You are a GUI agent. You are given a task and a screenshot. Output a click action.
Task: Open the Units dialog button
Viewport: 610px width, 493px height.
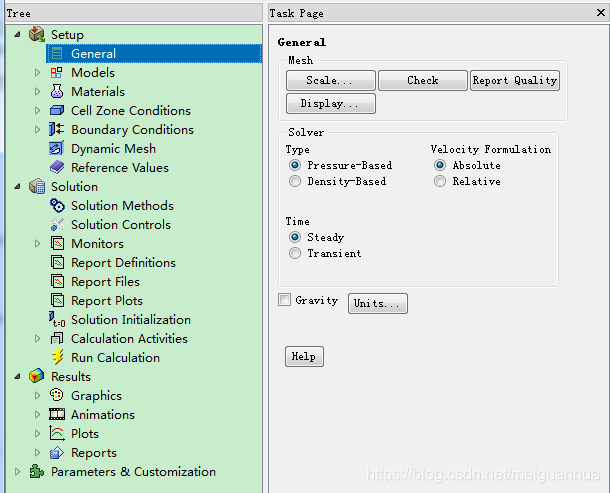point(377,303)
